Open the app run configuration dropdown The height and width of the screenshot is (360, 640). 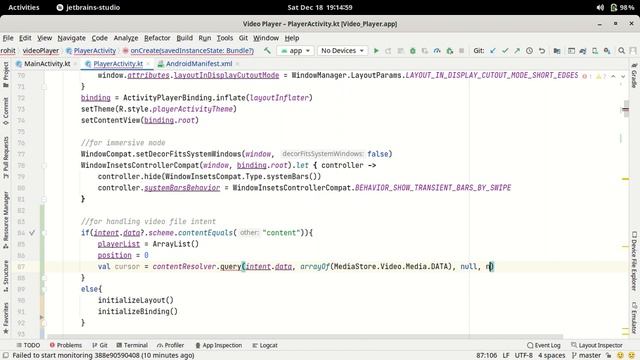pyautogui.click(x=296, y=51)
